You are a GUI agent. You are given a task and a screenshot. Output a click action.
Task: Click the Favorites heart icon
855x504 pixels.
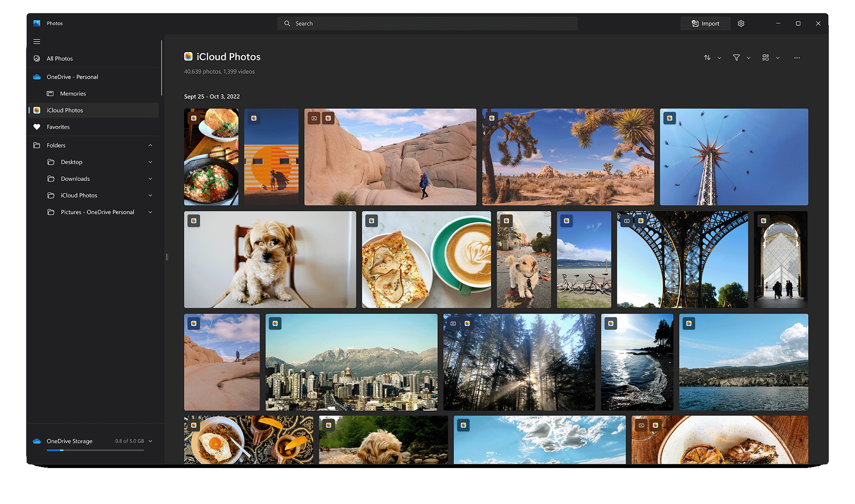pyautogui.click(x=36, y=127)
